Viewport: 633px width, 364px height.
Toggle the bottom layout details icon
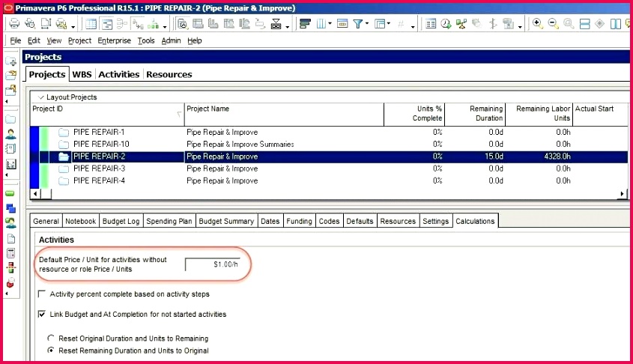pyautogui.click(x=584, y=24)
